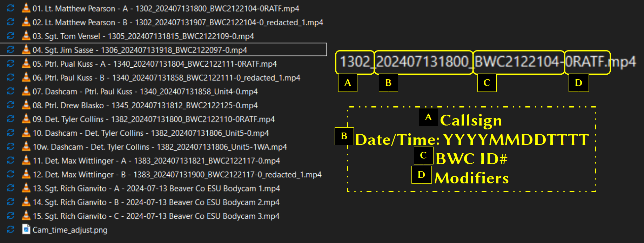Image resolution: width=644 pixels, height=243 pixels.
Task: Click sync arrows beside 10w. Dashcam file
Action: [11, 147]
